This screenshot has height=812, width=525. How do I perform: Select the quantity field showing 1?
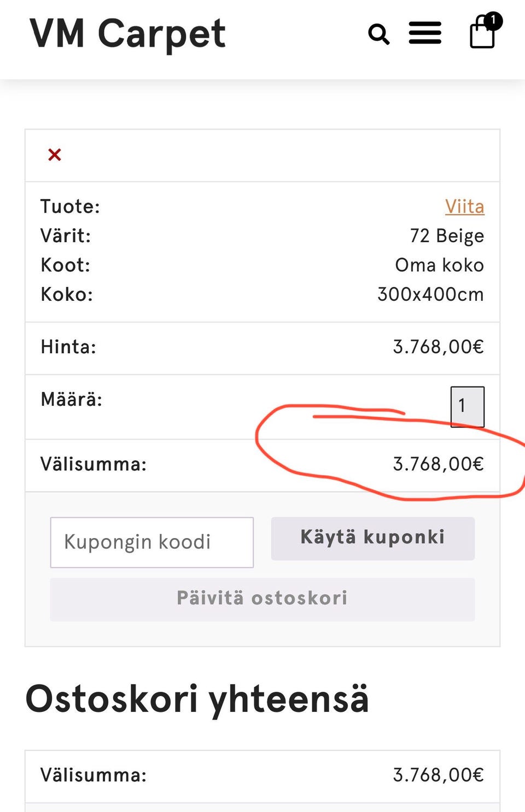467,406
